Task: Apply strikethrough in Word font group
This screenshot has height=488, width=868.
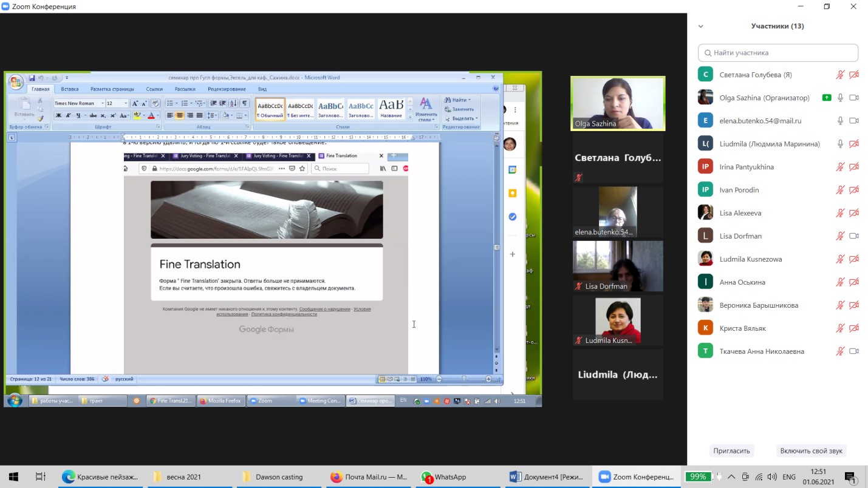Action: click(93, 115)
